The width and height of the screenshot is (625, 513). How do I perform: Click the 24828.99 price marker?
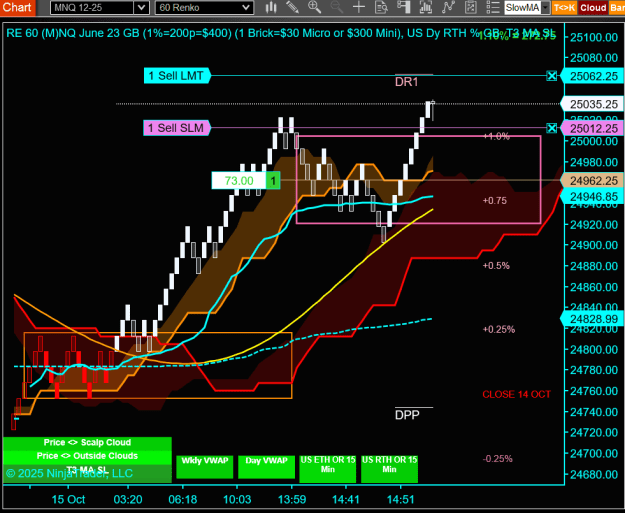pos(592,319)
